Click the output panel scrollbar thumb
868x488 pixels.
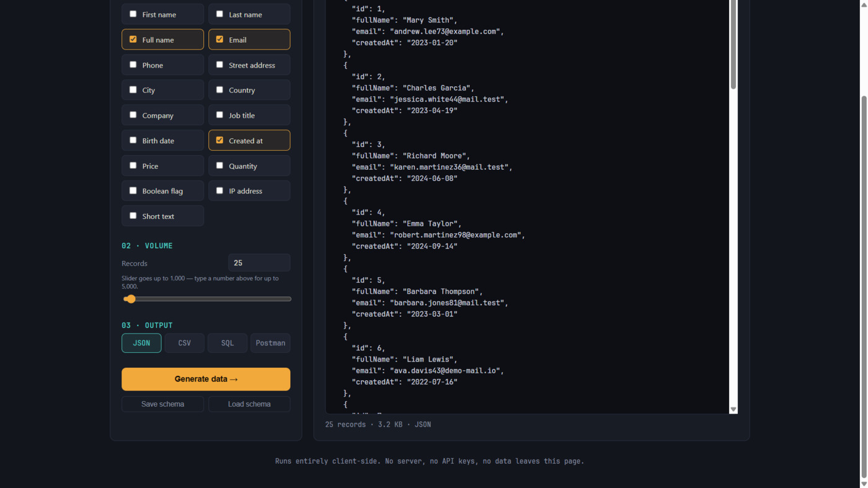pos(733,43)
